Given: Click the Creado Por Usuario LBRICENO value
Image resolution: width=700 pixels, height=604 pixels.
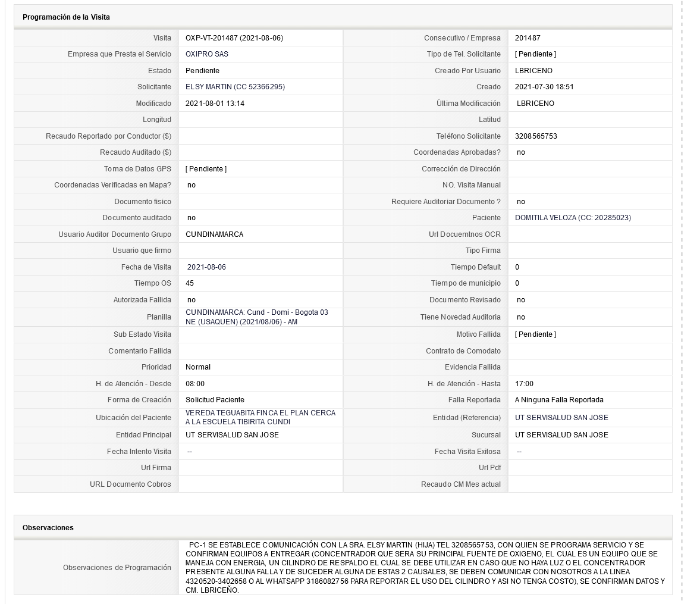Looking at the screenshot, I should click(533, 71).
